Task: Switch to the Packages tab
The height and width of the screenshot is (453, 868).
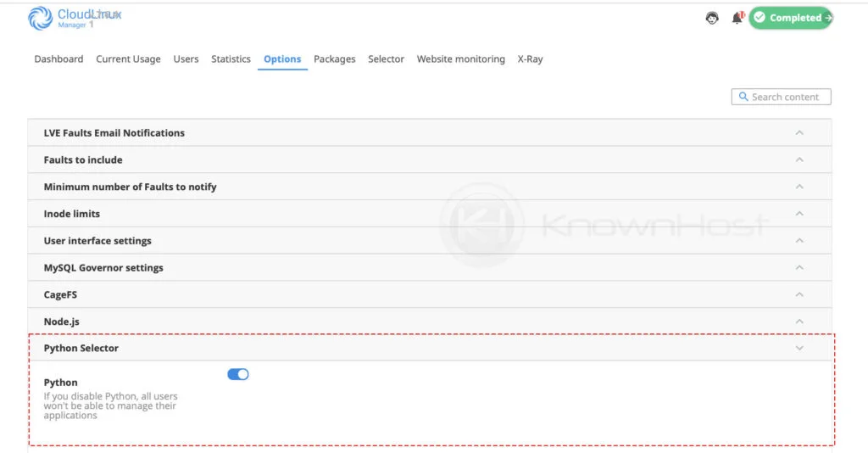Action: [x=334, y=59]
